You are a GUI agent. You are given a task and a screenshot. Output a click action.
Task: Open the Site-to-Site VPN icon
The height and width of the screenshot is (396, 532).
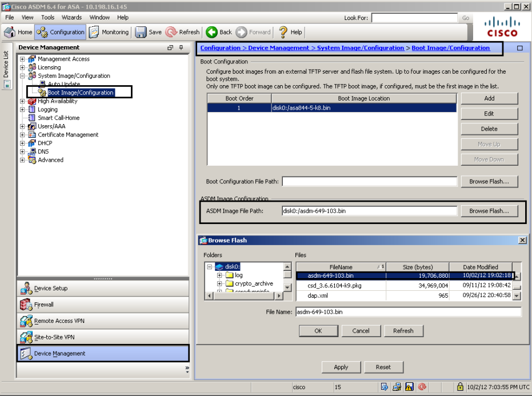click(26, 337)
